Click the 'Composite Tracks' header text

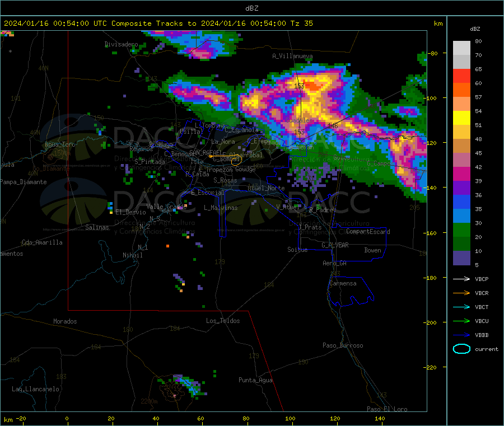tap(147, 24)
